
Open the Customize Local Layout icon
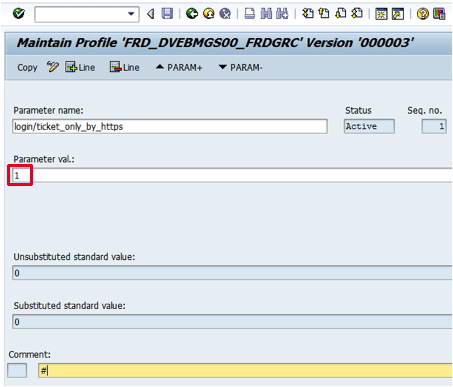pos(439,14)
